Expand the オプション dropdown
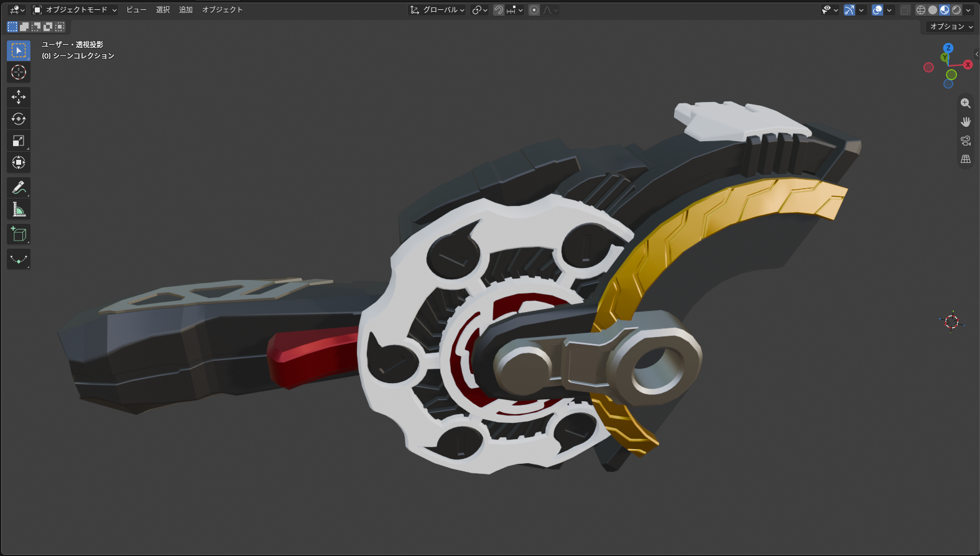 point(951,27)
